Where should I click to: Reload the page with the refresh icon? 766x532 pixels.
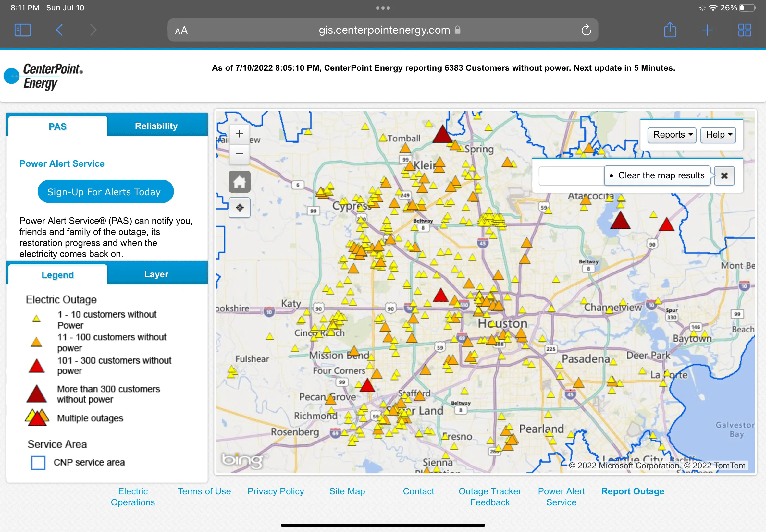click(586, 30)
